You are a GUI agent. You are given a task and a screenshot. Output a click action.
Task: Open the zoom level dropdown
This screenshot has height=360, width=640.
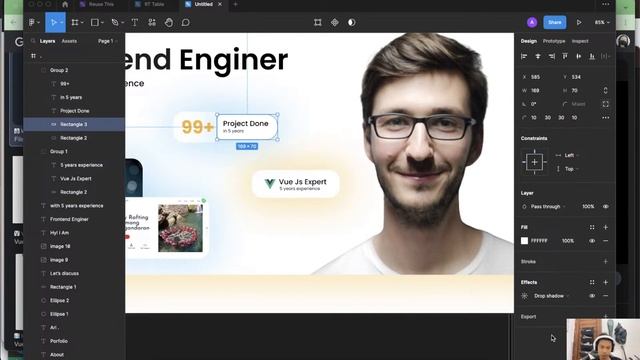click(x=602, y=22)
